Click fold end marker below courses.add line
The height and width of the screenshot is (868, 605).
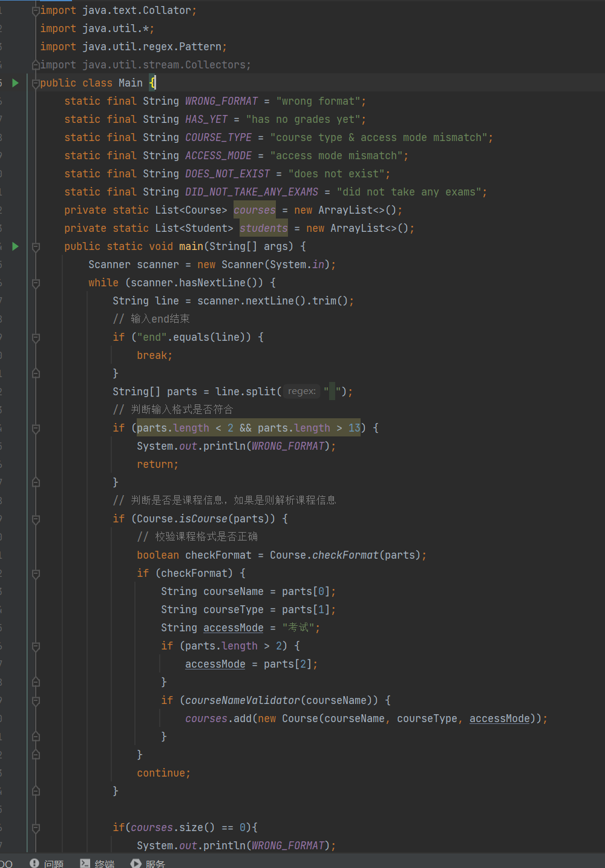pyautogui.click(x=36, y=737)
